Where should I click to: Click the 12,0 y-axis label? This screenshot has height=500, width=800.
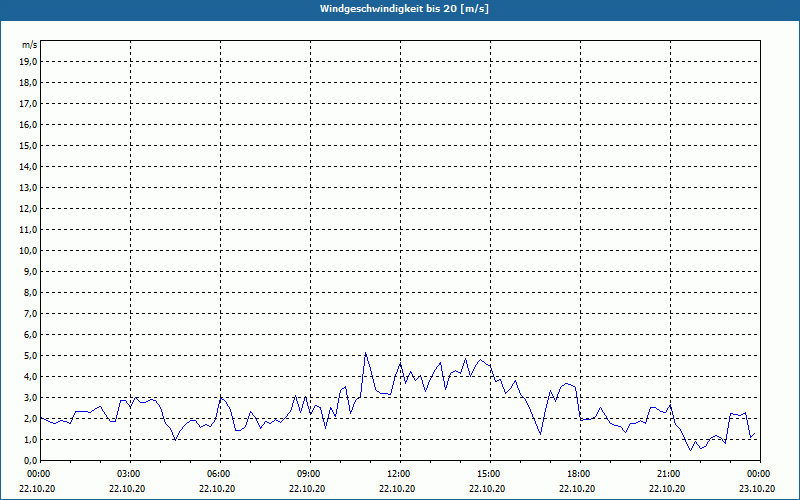click(x=28, y=209)
